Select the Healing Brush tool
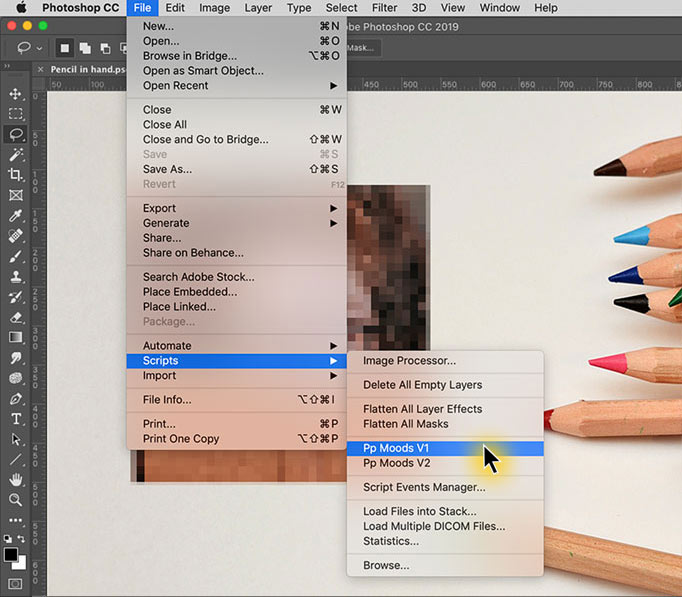Screen dimensions: 682x597 [16, 236]
